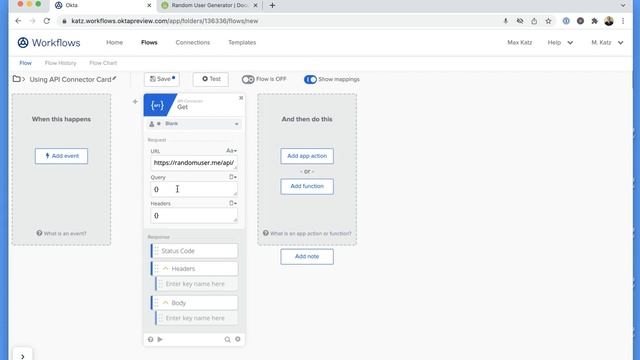Open What is an app action or function? link

pos(307,233)
